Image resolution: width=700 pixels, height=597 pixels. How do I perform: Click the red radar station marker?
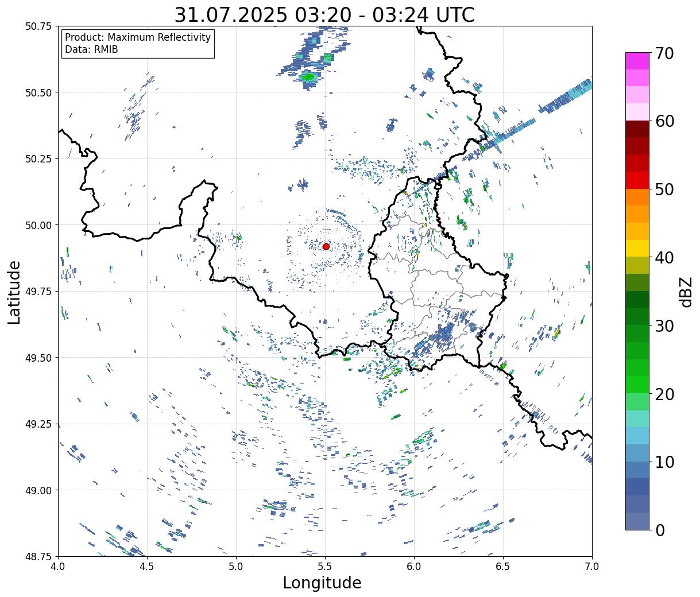click(x=326, y=246)
